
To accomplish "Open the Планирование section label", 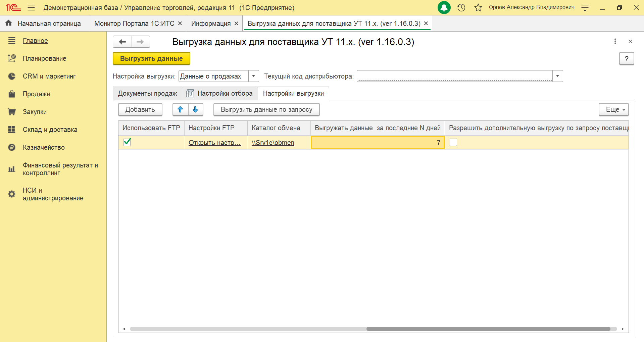I will tap(45, 58).
